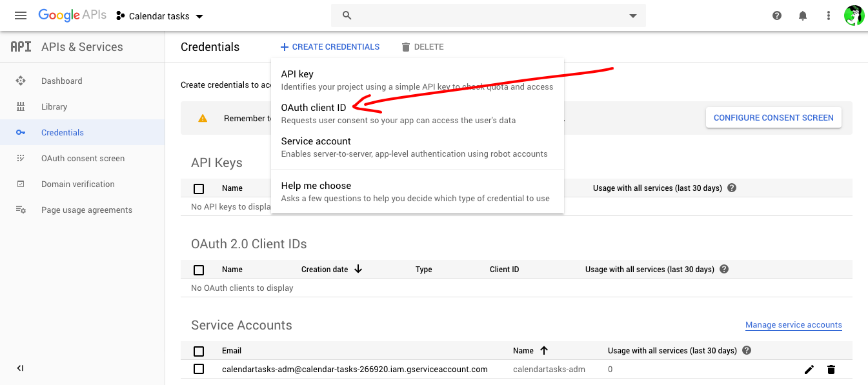This screenshot has width=868, height=385.
Task: Click the API Keys usage help icon
Action: (x=732, y=188)
